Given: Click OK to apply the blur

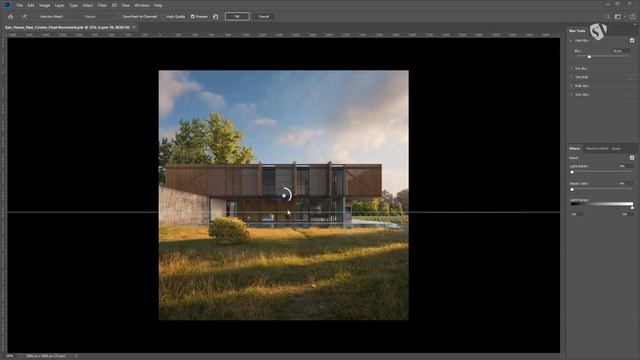Looking at the screenshot, I should [x=237, y=17].
